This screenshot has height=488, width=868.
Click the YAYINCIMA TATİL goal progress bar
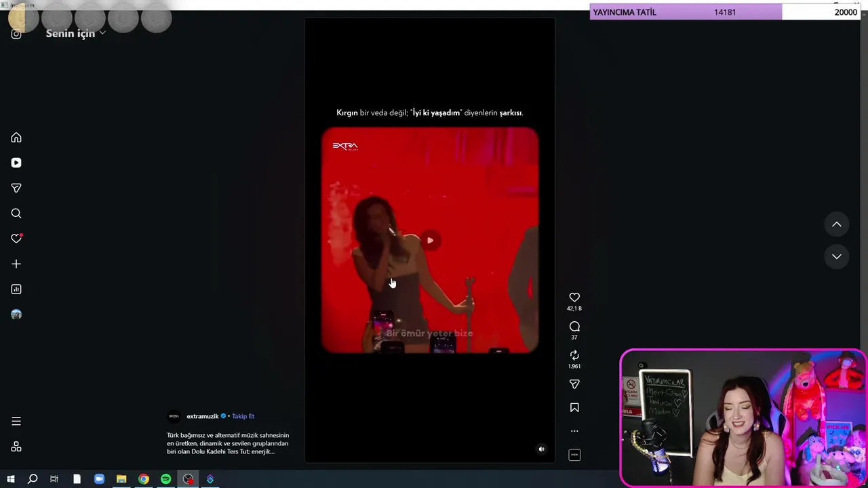725,12
